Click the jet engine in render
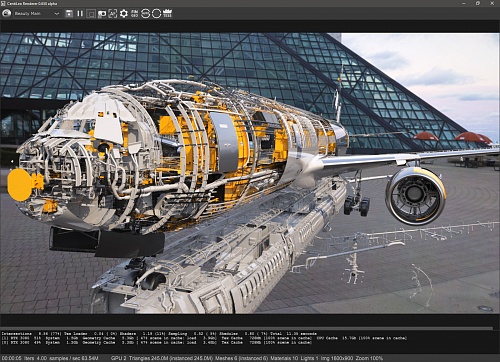 416,196
